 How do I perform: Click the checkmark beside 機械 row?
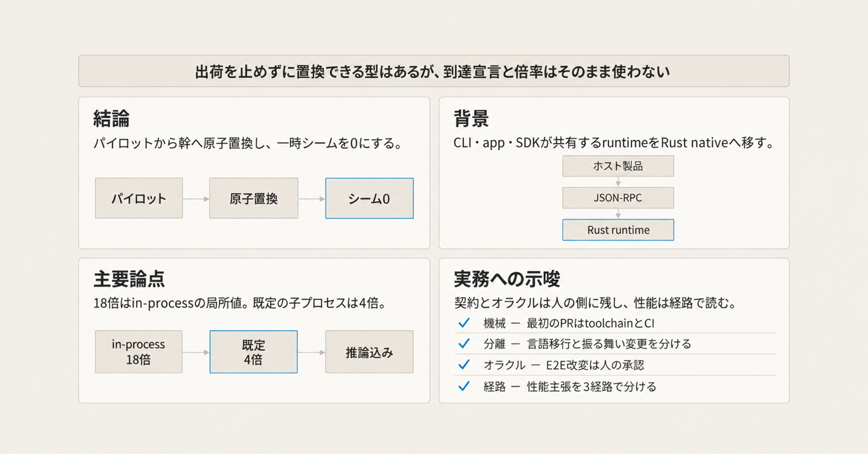point(465,323)
